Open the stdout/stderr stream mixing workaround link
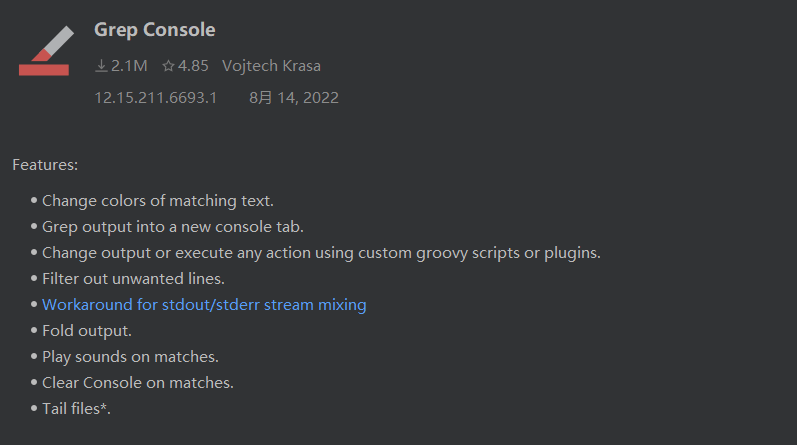Image resolution: width=797 pixels, height=445 pixels. (x=204, y=304)
